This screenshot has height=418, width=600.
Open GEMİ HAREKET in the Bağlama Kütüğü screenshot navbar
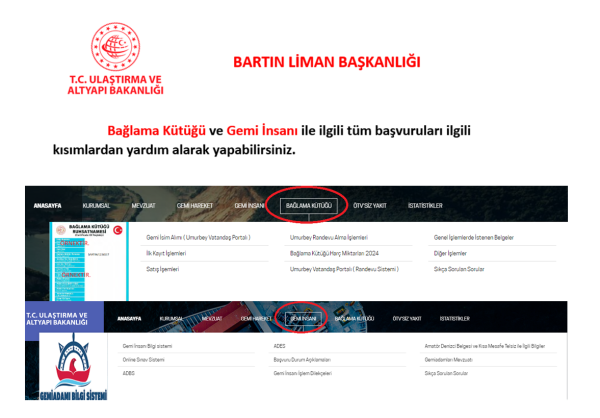[194, 206]
